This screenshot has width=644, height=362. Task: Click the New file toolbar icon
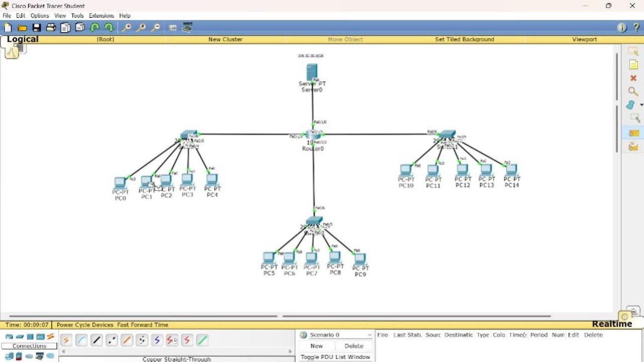pyautogui.click(x=8, y=28)
